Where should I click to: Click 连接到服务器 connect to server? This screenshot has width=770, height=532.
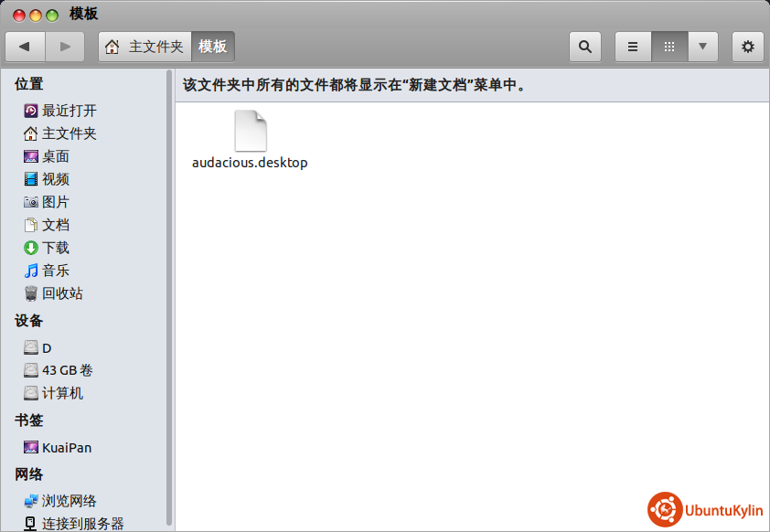(82, 524)
